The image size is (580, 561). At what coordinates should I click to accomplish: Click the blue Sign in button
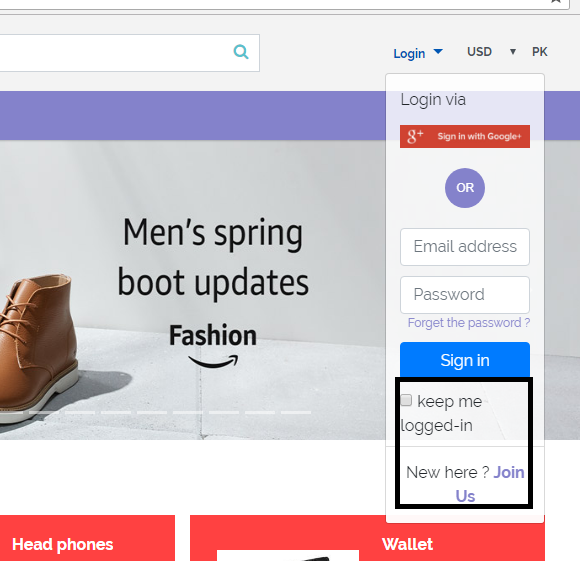click(x=465, y=360)
